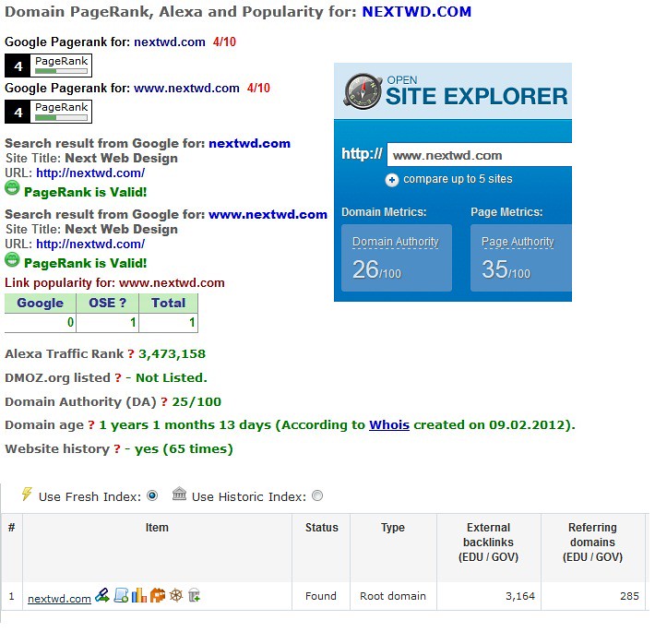This screenshot has width=655, height=644.
Task: Click the Page Authority label in Site Explorer
Action: click(x=518, y=242)
